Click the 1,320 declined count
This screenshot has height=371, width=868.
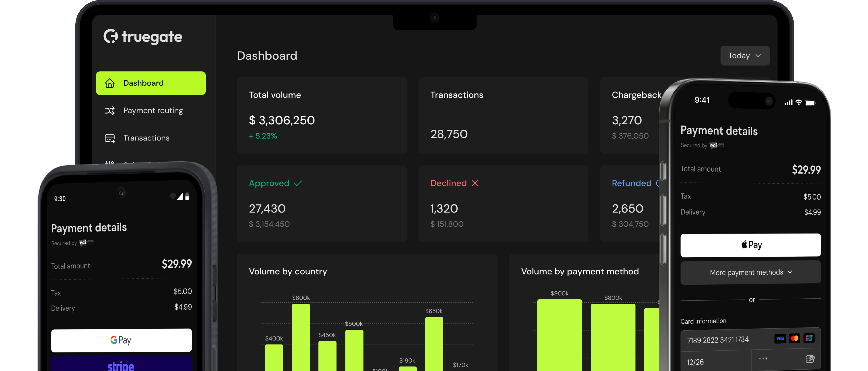(x=444, y=208)
